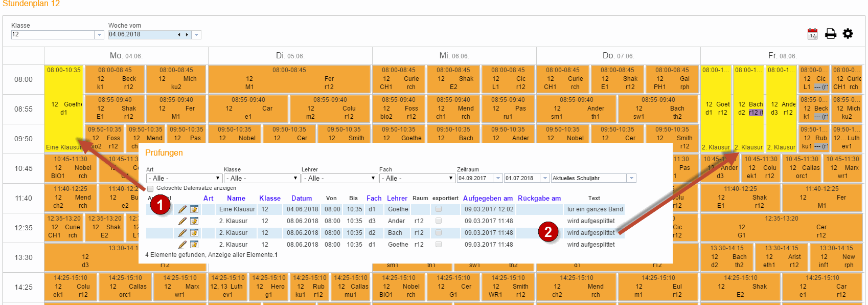
Task: Sort exams by the Art column
Action: click(208, 198)
